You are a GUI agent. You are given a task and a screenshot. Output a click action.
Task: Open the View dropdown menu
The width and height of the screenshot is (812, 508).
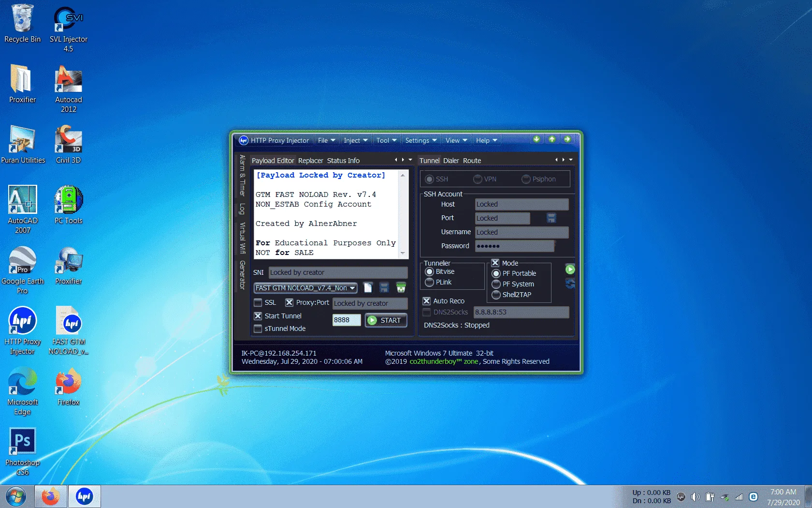pyautogui.click(x=456, y=140)
